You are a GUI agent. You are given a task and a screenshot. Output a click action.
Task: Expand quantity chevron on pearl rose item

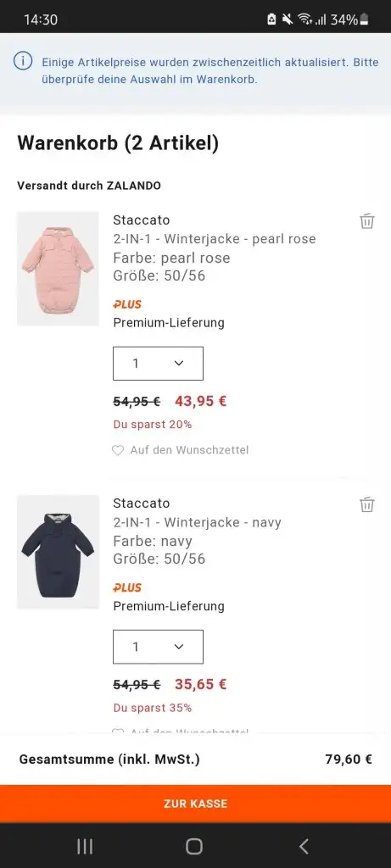click(x=178, y=363)
